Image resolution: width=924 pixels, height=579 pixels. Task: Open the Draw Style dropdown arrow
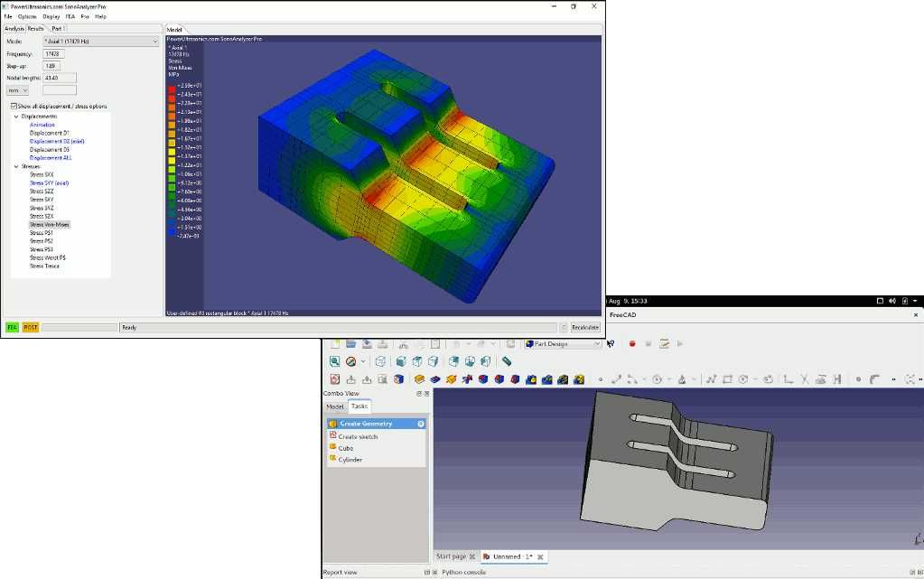coord(363,361)
